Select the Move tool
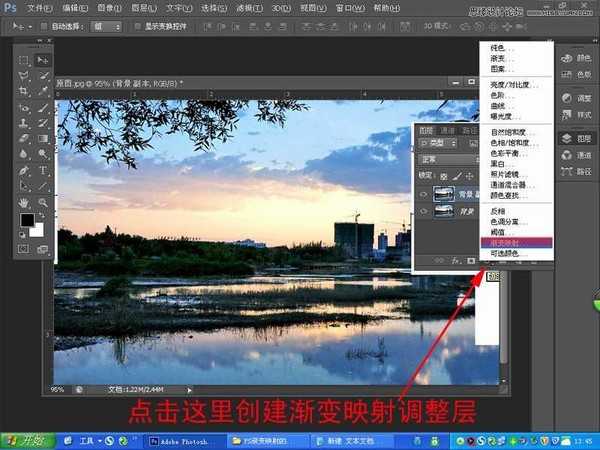This screenshot has height=450, width=600. [43, 61]
